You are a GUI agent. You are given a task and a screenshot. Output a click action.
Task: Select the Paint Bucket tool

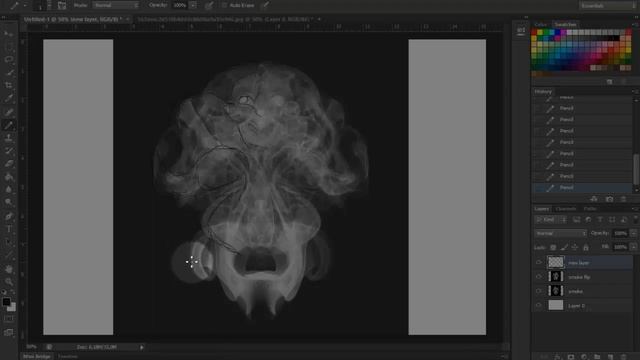9,177
